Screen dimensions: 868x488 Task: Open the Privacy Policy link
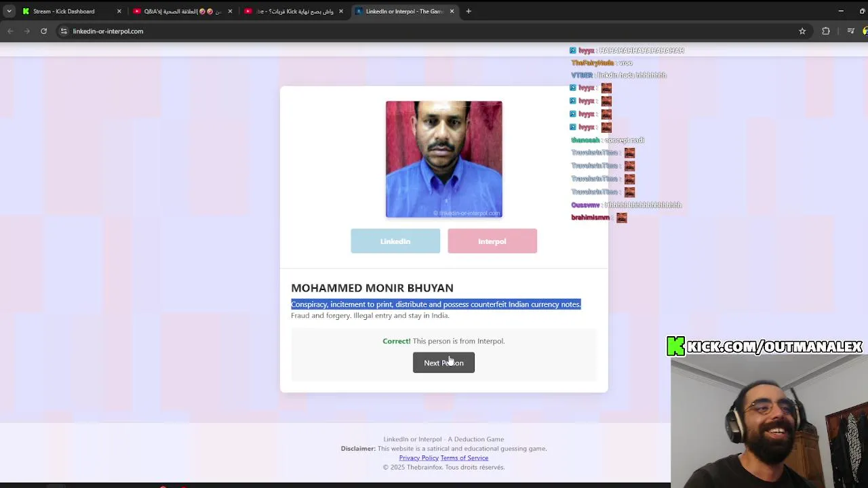tap(418, 458)
